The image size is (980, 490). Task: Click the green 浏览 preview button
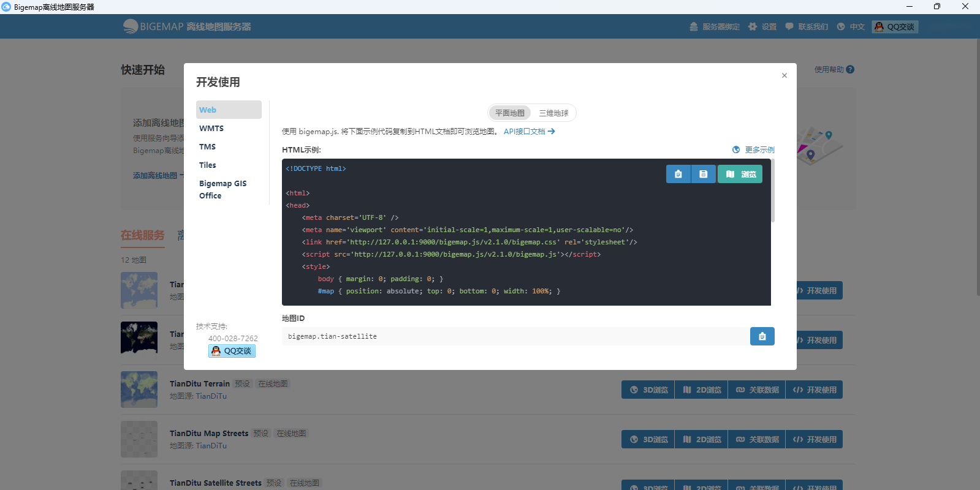click(740, 174)
